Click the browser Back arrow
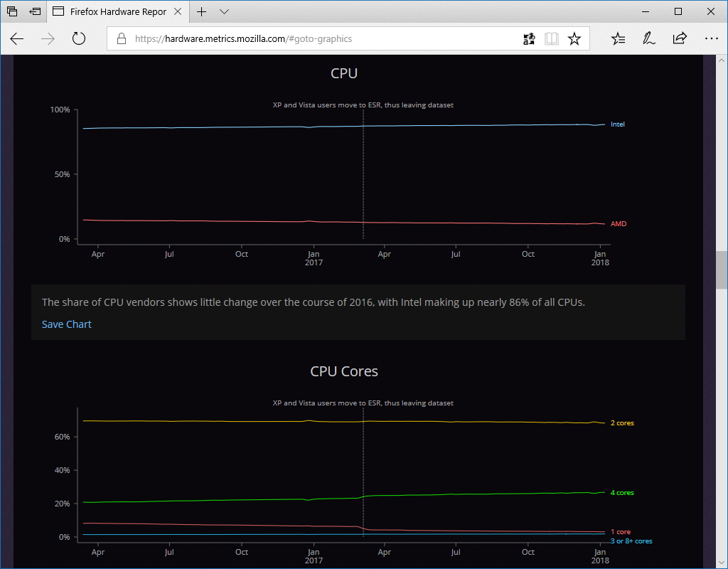The image size is (728, 569). coord(17,38)
